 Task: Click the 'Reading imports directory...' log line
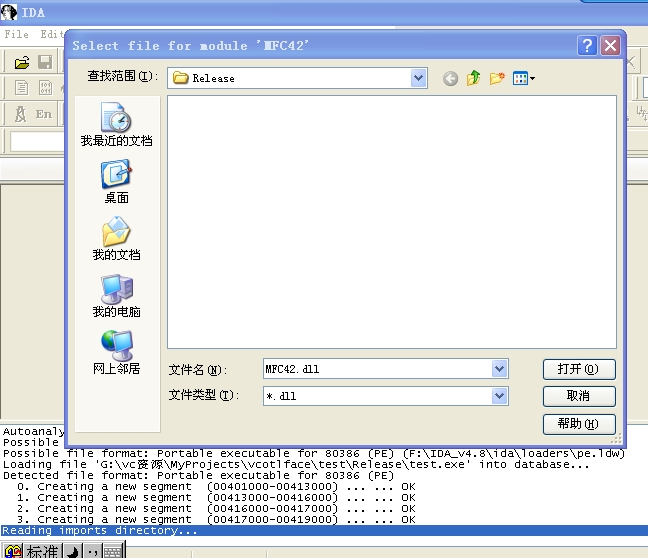coord(324,530)
